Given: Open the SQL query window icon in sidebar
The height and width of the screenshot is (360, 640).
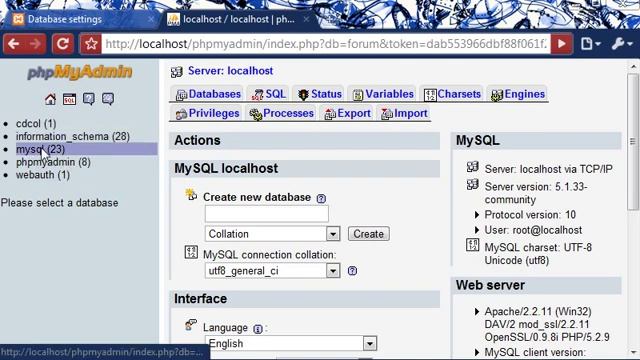Looking at the screenshot, I should pos(69,99).
